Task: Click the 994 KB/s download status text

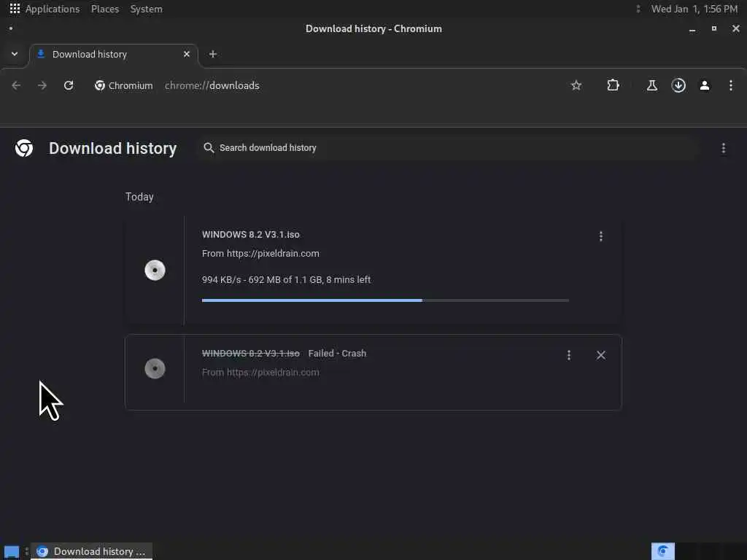Action: [286, 280]
